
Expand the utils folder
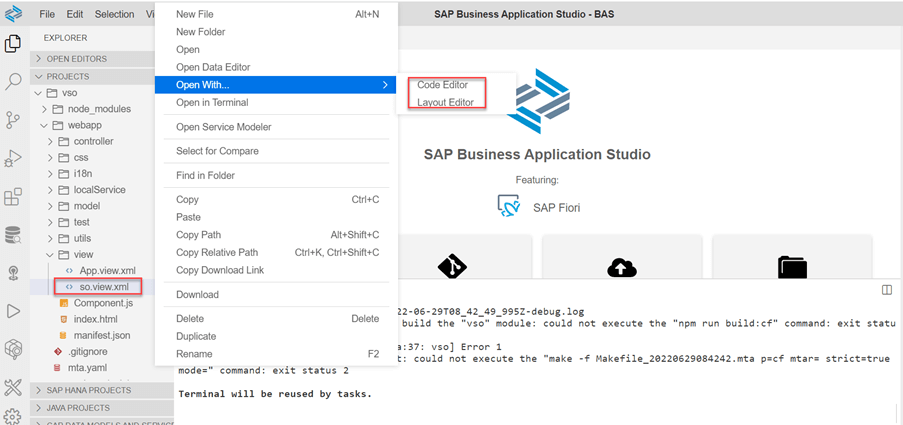(x=50, y=238)
